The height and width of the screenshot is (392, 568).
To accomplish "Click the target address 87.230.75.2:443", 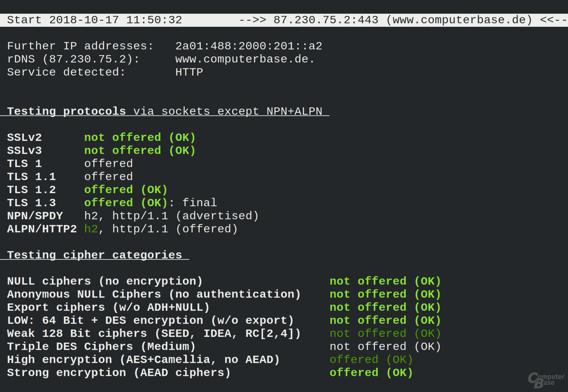I will tap(326, 20).
